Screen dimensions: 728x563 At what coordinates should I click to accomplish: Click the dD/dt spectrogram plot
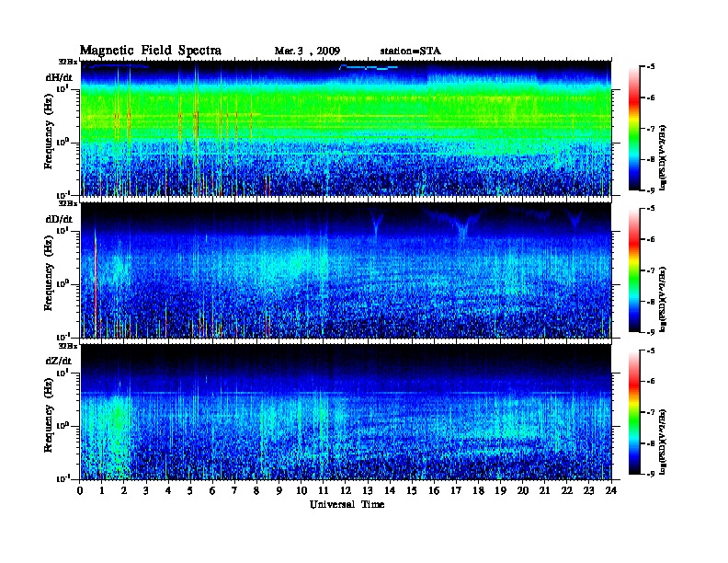click(346, 270)
